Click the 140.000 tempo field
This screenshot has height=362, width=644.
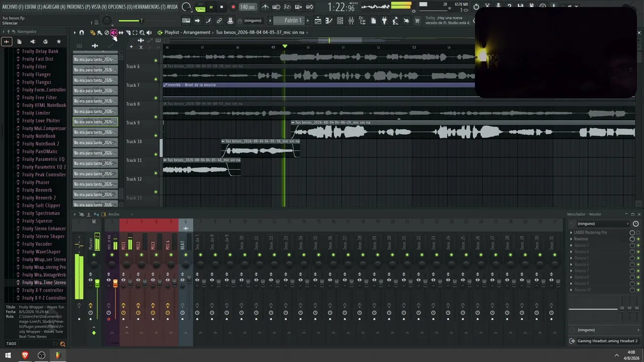click(x=248, y=7)
